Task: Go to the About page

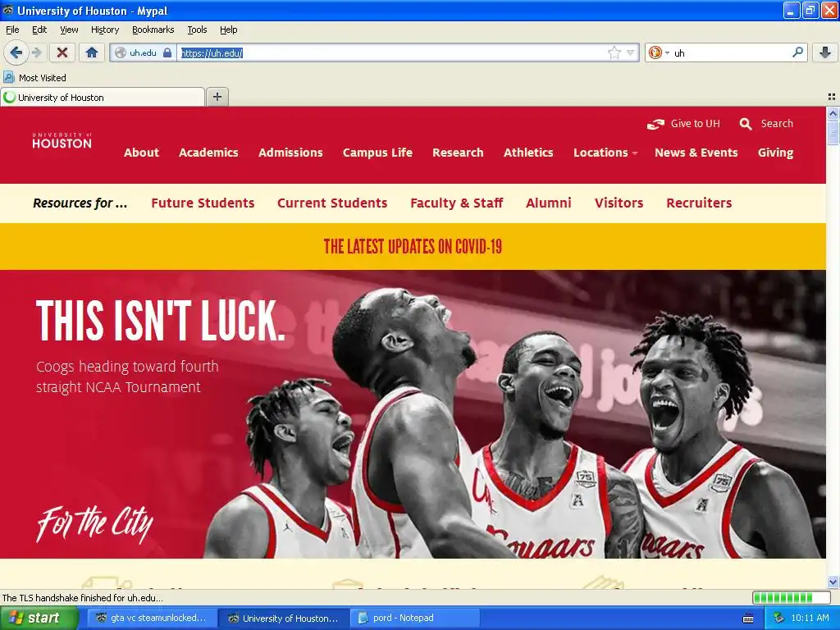Action: (x=141, y=153)
